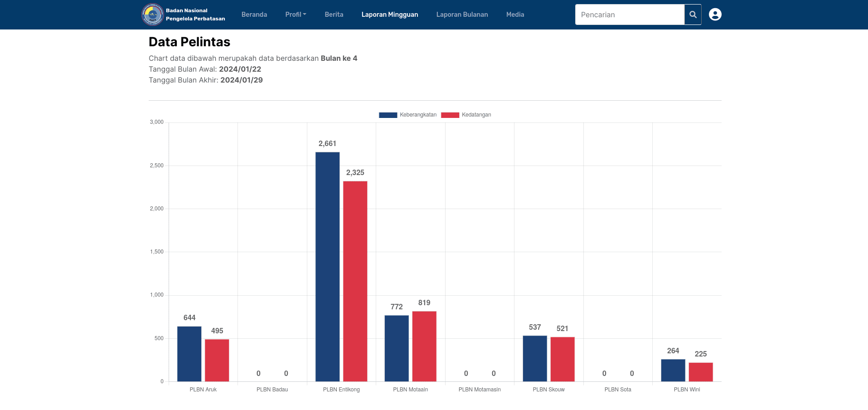Click the PLBN Motamasin axis label
This screenshot has width=868, height=410.
tap(480, 390)
